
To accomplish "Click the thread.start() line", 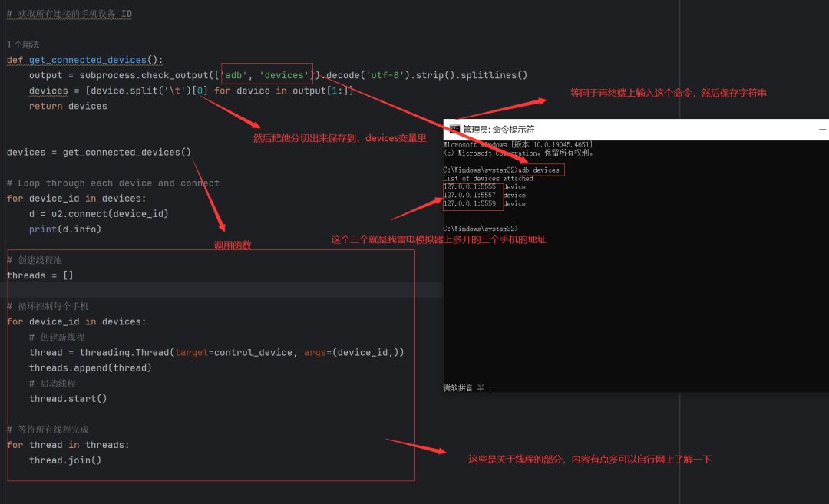I will coord(68,398).
